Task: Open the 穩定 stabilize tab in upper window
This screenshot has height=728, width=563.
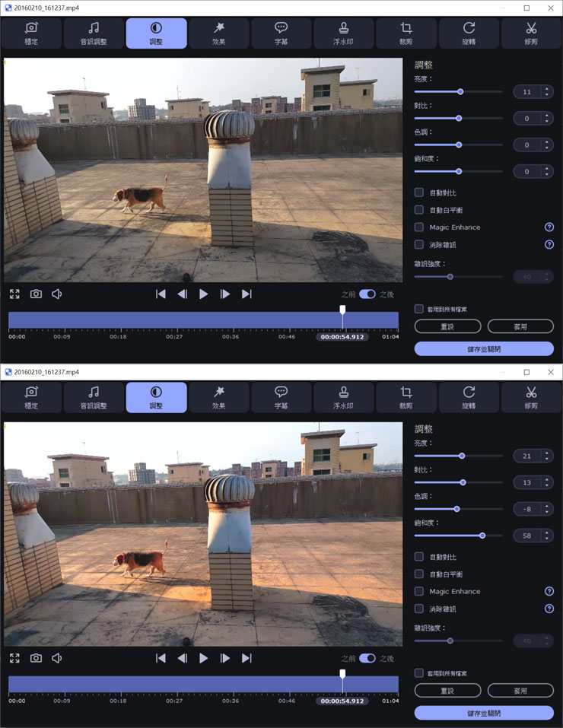Action: (x=31, y=33)
